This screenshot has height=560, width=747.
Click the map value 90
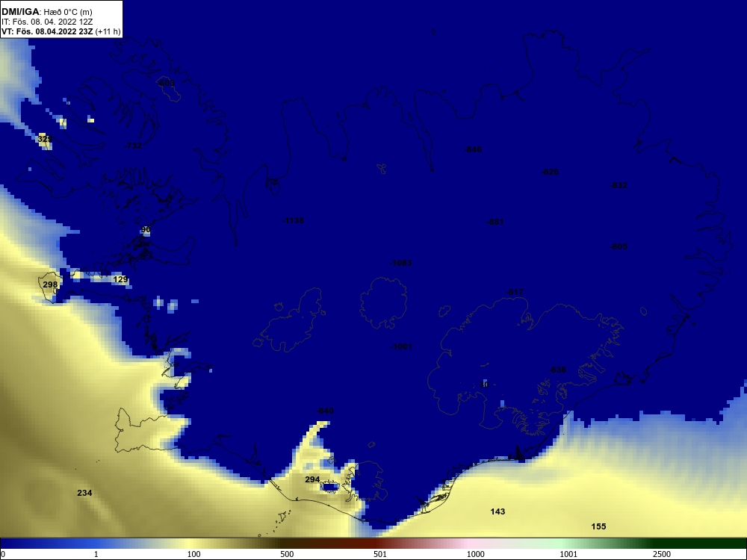coord(146,230)
